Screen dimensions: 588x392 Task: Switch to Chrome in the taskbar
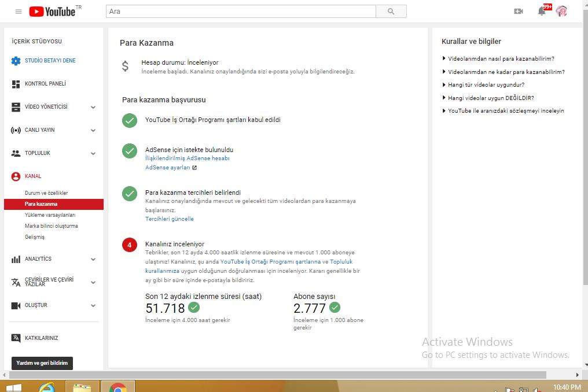[x=117, y=387]
